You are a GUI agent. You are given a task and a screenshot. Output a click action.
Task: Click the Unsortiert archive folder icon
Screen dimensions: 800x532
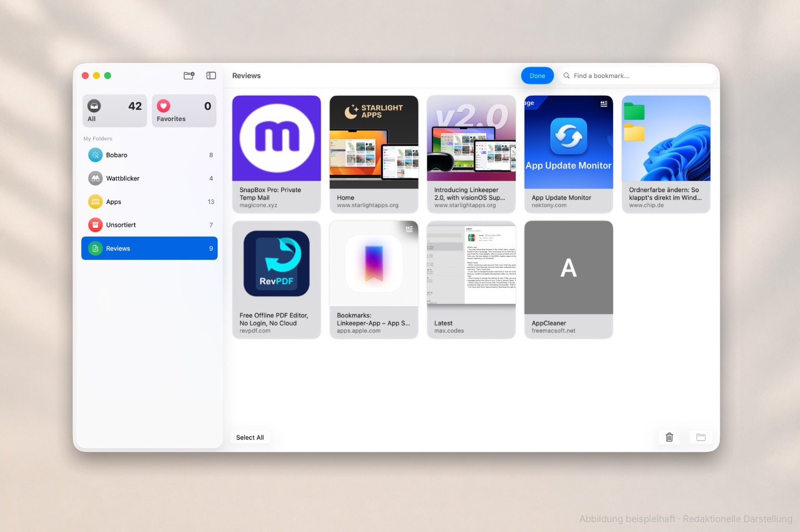(x=95, y=225)
